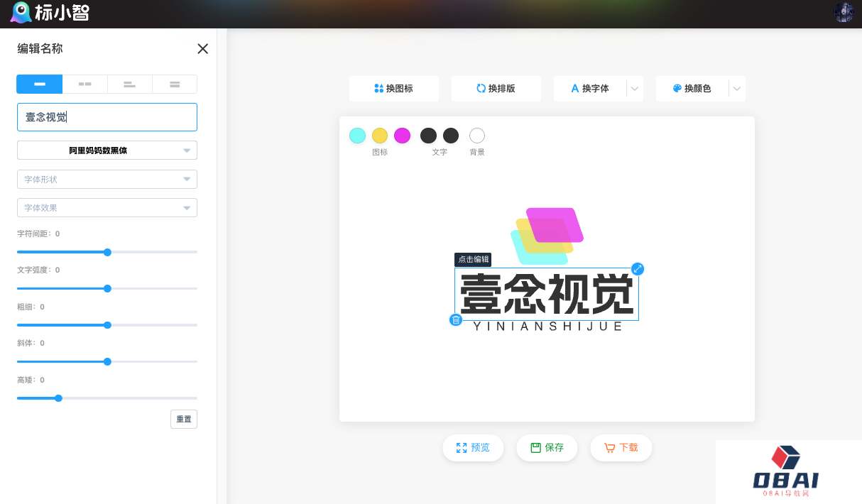Screen dimensions: 862x504
Task: Close the 编辑名称 editing panel
Action: [x=202, y=48]
